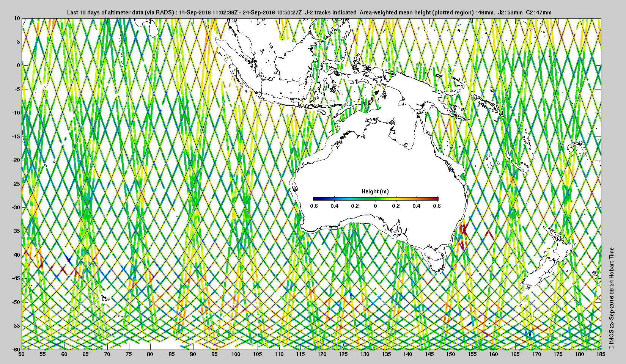This screenshot has width=626, height=364.
Task: Click latitude axis label -45
Action: (16, 278)
